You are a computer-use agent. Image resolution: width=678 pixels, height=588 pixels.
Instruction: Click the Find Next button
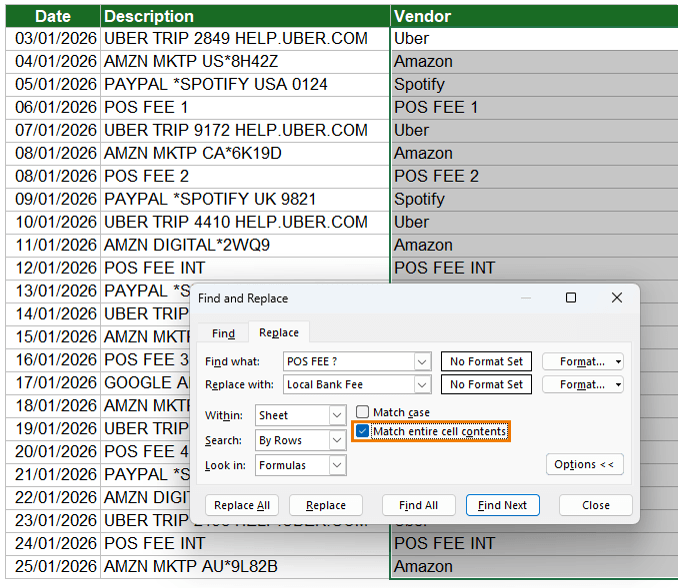pos(502,505)
